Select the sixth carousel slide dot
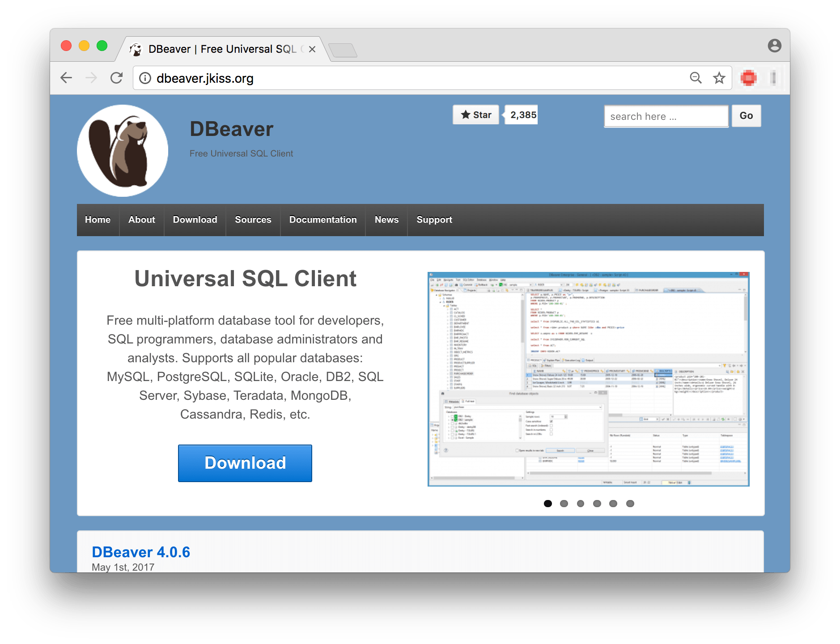 [630, 504]
